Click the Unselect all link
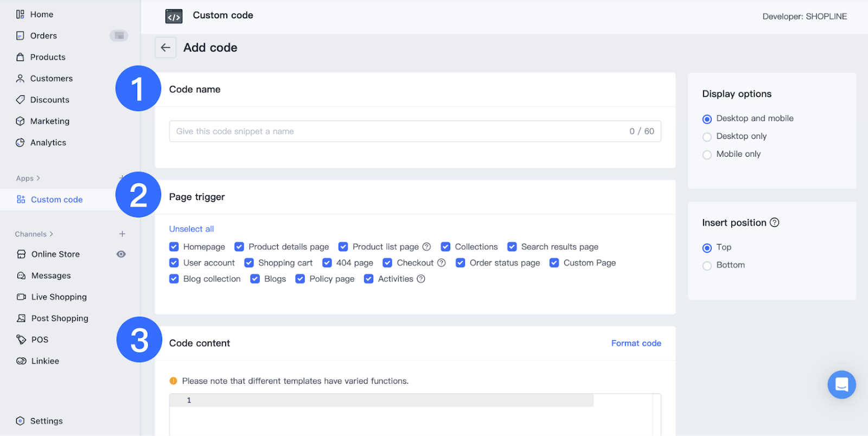The height and width of the screenshot is (436, 868). coord(192,229)
